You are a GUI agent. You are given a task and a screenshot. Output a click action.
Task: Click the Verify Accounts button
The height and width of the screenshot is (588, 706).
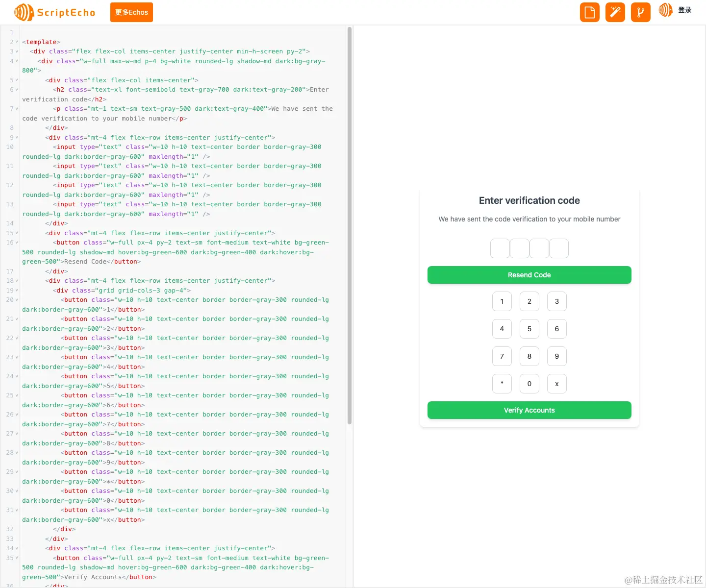529,410
